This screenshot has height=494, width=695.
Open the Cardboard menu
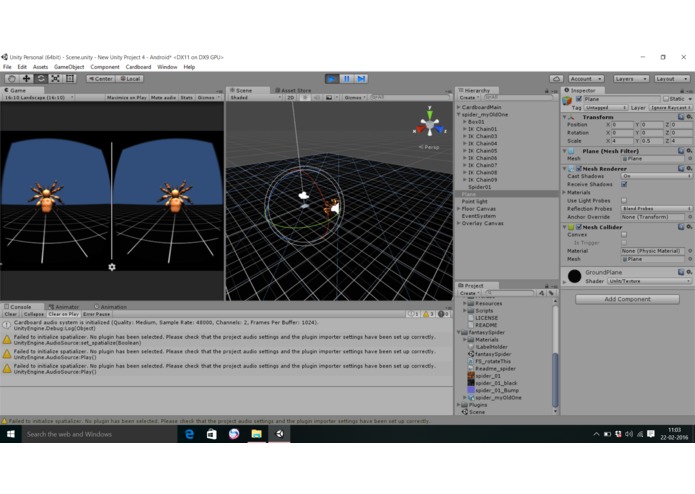pyautogui.click(x=138, y=67)
